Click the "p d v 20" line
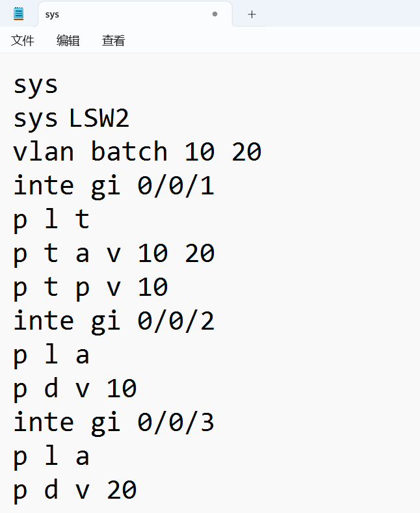The height and width of the screenshot is (513, 420). pos(75,490)
